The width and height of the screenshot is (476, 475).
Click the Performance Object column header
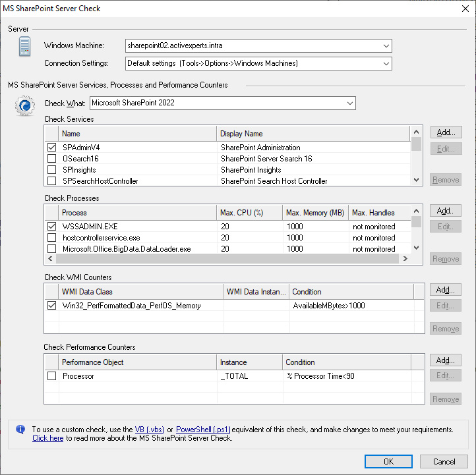coord(137,362)
